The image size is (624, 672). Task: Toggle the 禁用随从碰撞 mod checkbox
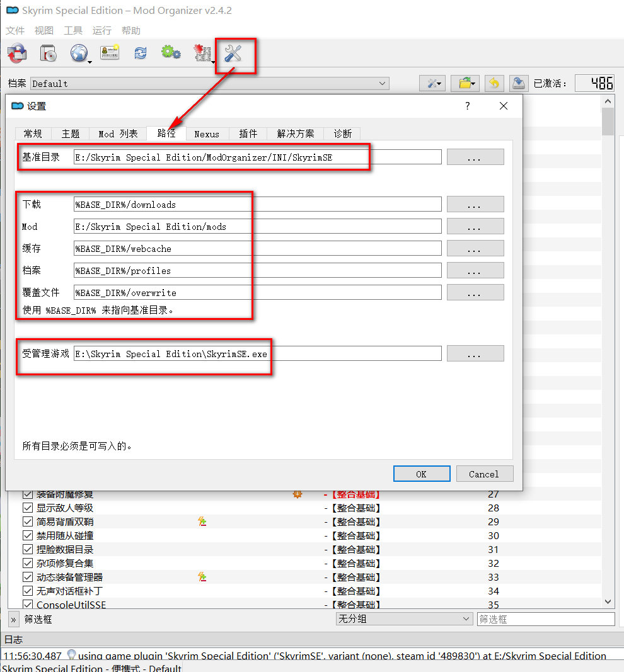pos(28,535)
